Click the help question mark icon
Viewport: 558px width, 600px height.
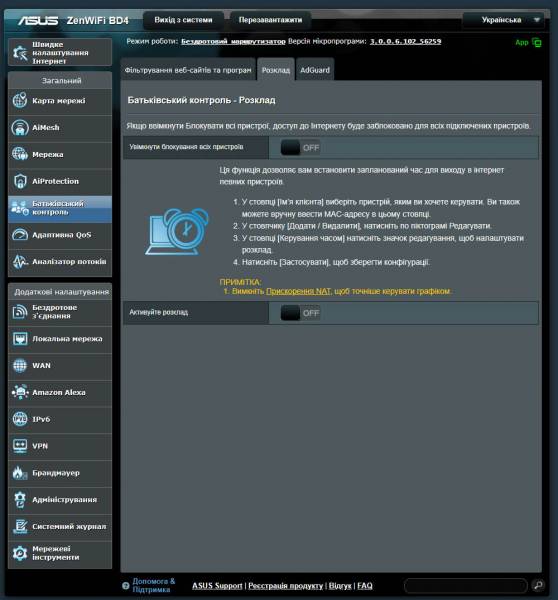(126, 585)
